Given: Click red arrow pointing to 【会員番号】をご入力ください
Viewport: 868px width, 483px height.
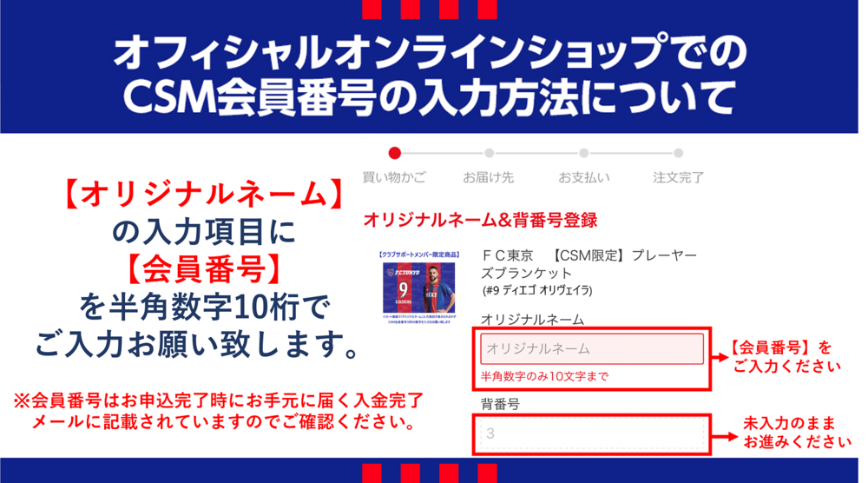Looking at the screenshot, I should 720,357.
